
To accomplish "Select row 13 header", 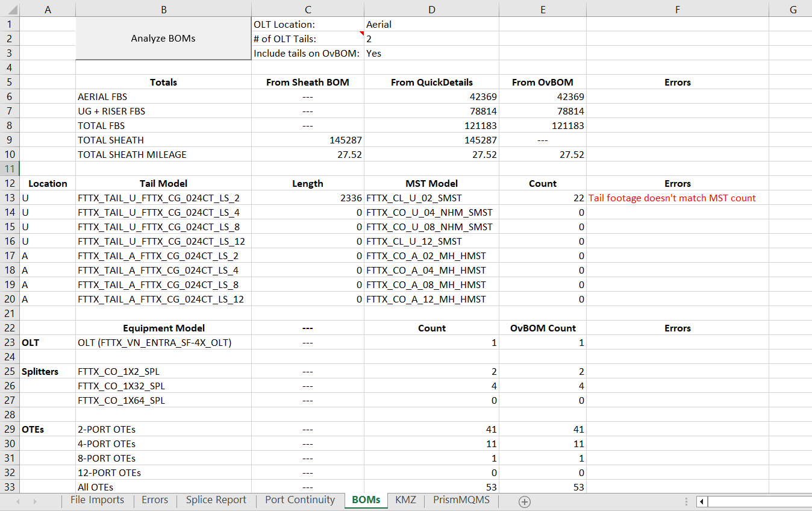I will (x=10, y=198).
